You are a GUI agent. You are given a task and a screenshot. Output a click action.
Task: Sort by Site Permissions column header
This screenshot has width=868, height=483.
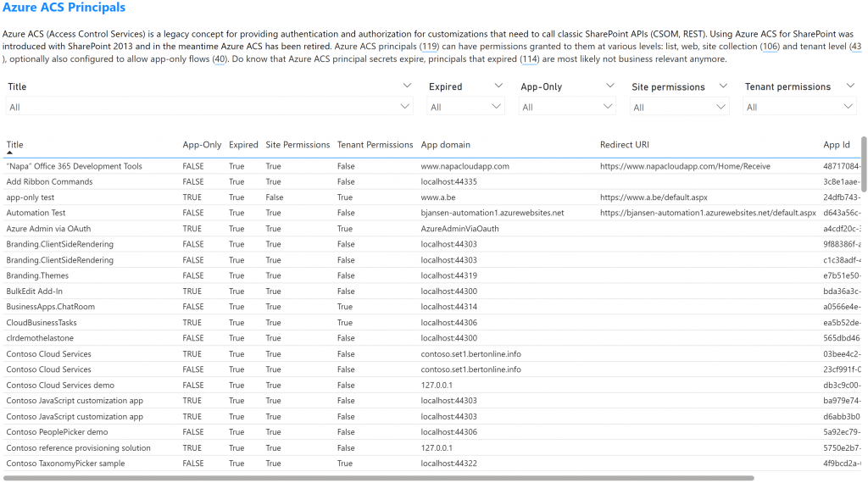coord(298,144)
